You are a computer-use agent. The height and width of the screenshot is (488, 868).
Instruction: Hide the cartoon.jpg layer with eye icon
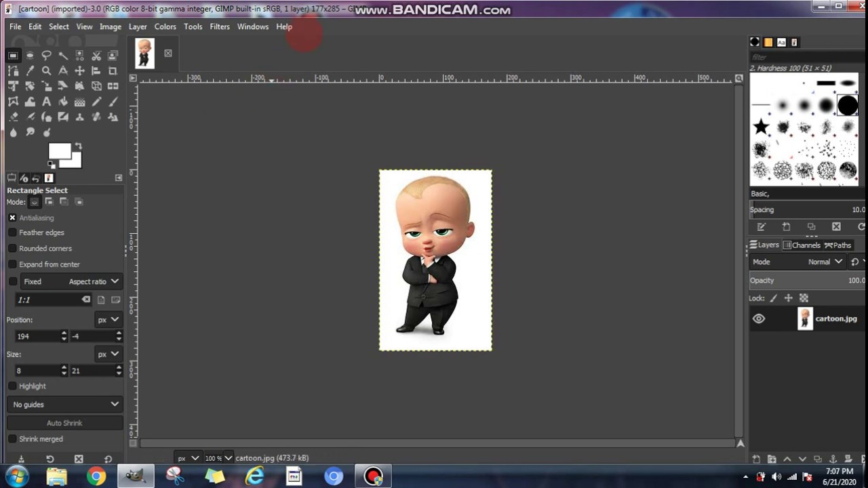759,319
